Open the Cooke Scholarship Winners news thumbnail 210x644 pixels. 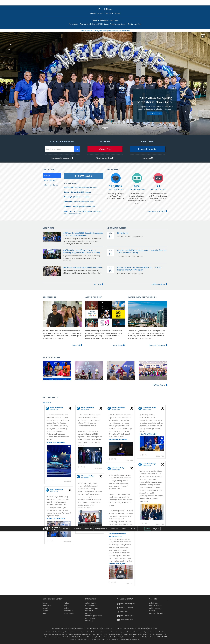pyautogui.click(x=52, y=237)
